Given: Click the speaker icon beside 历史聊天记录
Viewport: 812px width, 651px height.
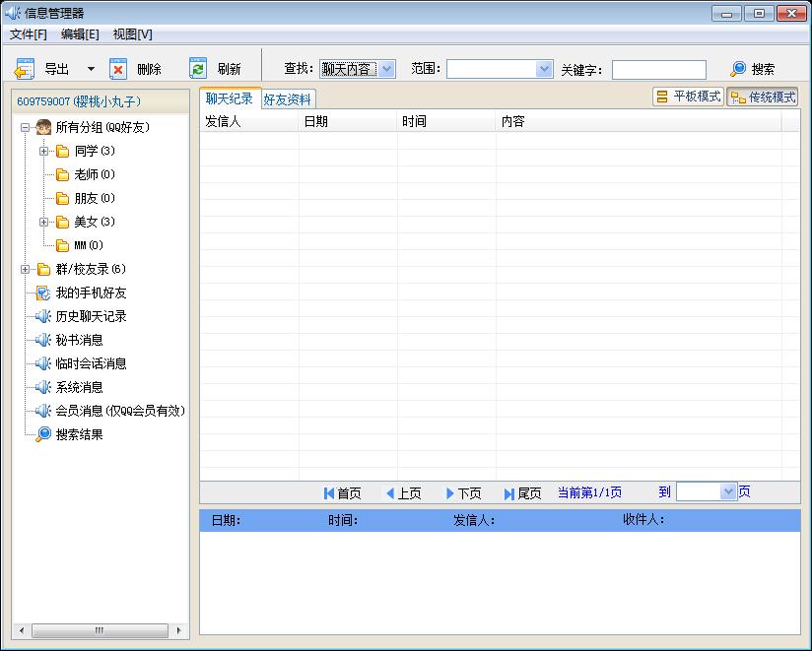Looking at the screenshot, I should (43, 316).
